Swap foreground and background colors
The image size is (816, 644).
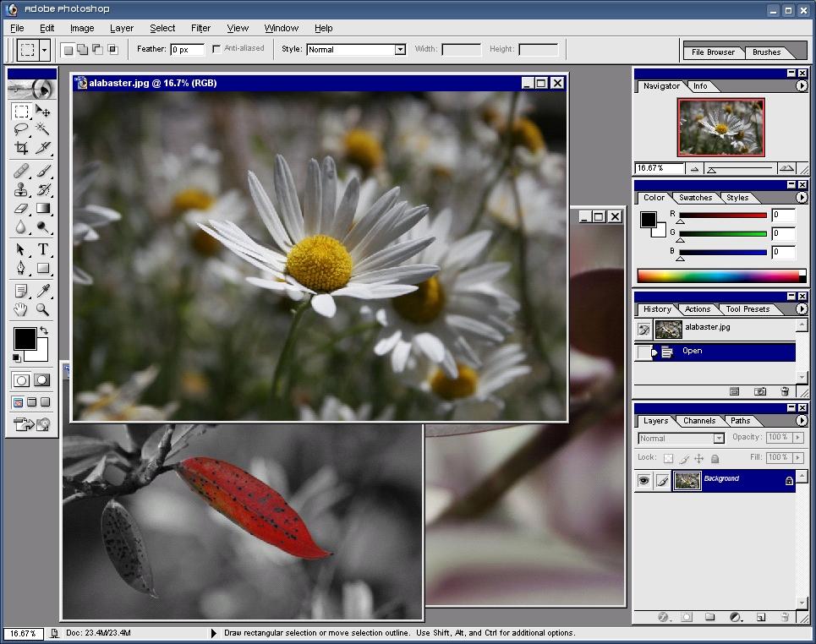pos(43,330)
